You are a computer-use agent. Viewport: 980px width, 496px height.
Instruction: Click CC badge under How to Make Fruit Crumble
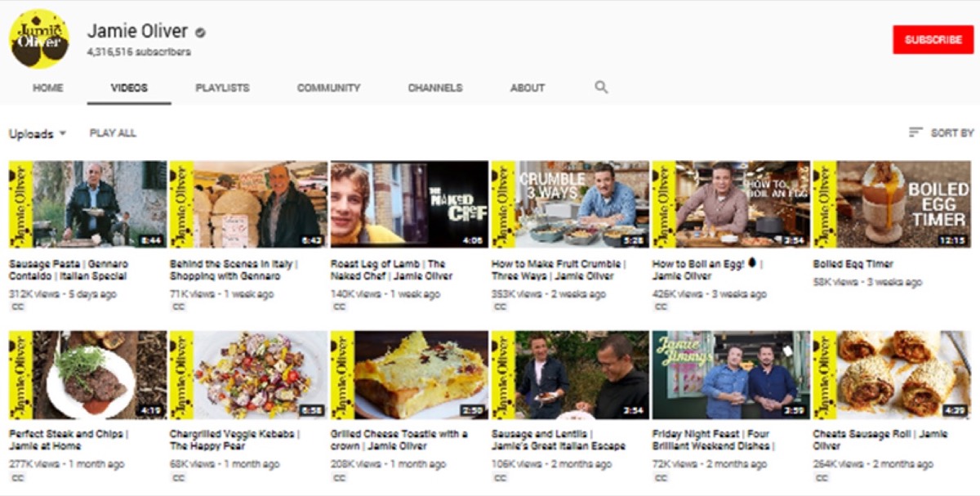coord(501,306)
